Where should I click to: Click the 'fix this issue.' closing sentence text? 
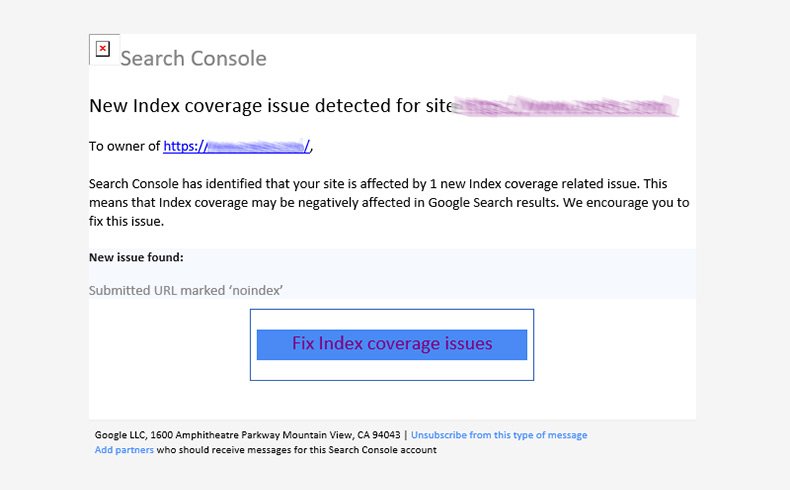pyautogui.click(x=126, y=220)
